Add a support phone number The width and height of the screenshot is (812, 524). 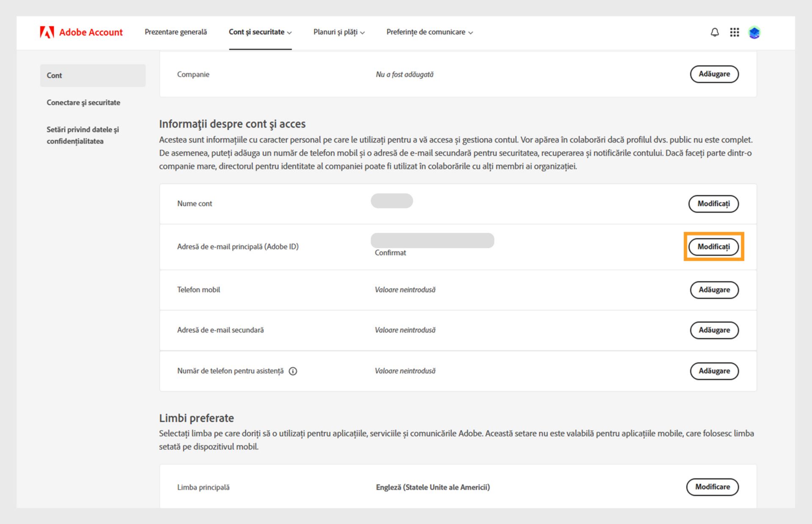click(x=714, y=371)
